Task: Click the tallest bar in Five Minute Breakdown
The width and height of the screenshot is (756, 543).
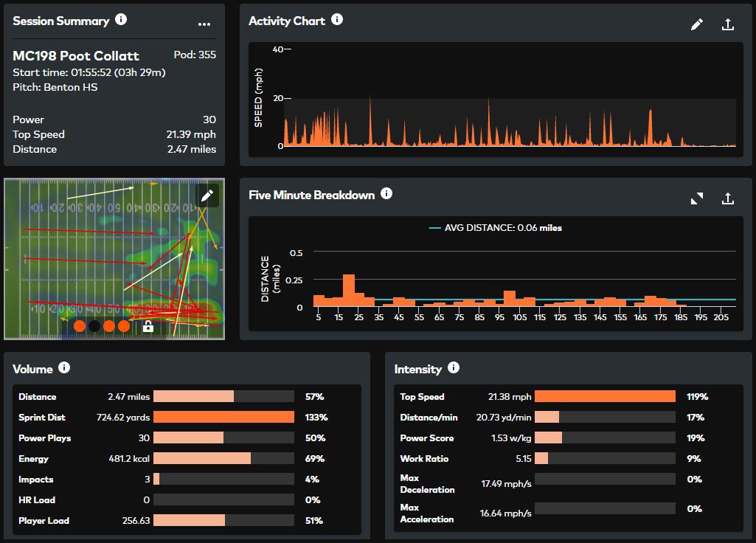Action: point(349,290)
